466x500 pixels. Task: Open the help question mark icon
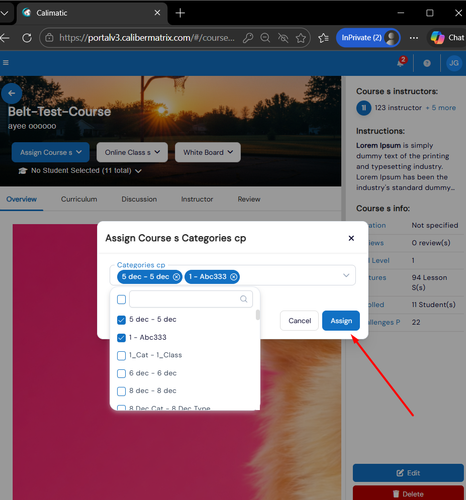(x=427, y=63)
